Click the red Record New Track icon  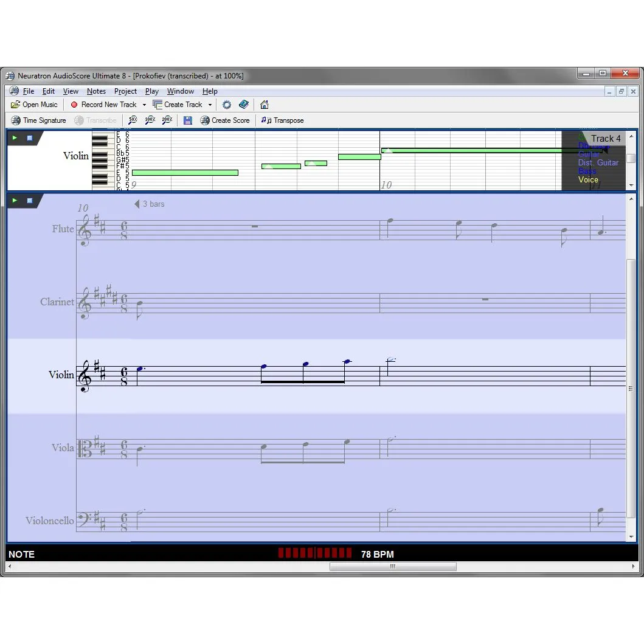[74, 105]
